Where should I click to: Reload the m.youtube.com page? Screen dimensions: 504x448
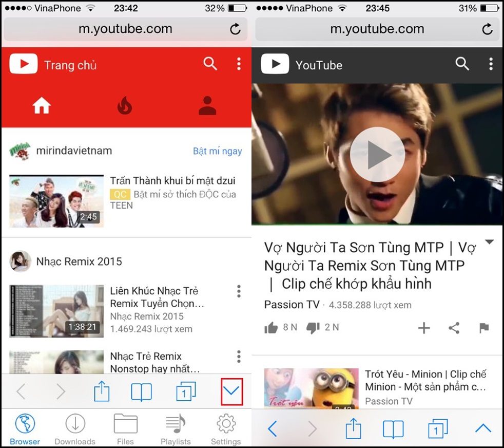tap(235, 29)
